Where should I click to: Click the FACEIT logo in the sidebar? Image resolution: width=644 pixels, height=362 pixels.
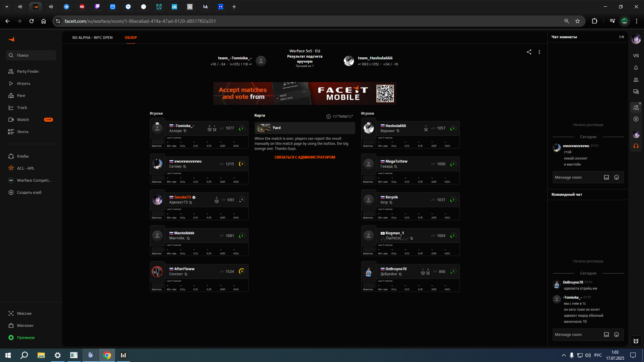11,39
